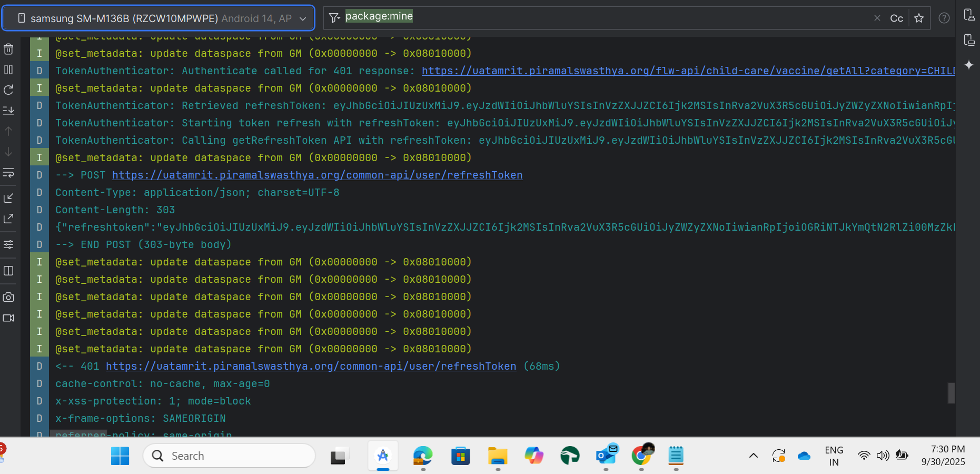980x474 pixels.
Task: Expand the filter history funnel dropdown
Action: (x=334, y=18)
